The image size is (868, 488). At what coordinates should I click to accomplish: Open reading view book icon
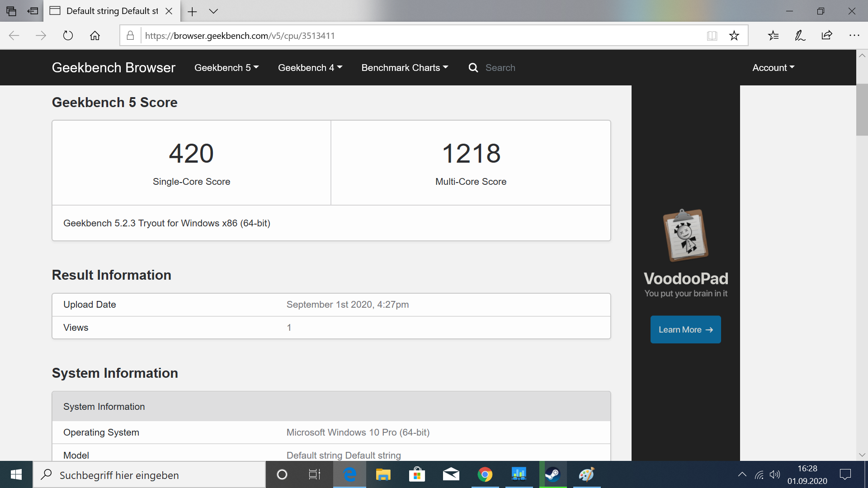tap(712, 36)
